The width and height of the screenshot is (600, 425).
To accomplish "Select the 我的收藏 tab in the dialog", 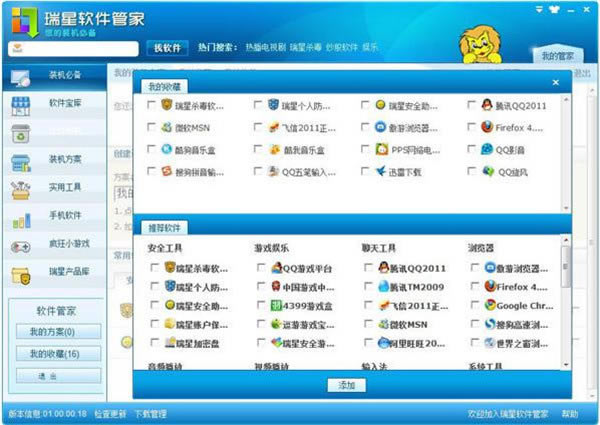I will point(164,87).
